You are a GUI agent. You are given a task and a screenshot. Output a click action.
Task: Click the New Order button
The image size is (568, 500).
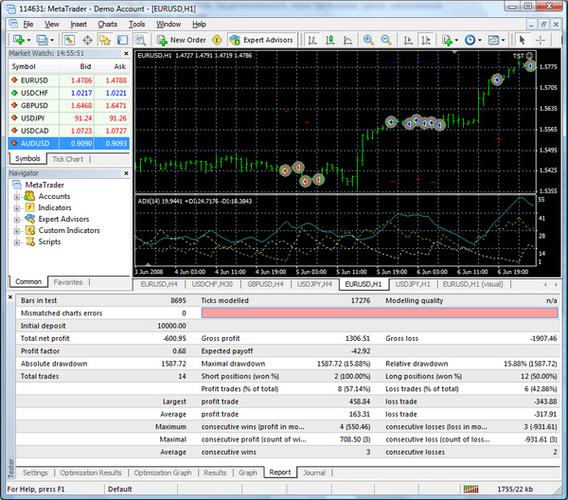[x=181, y=40]
